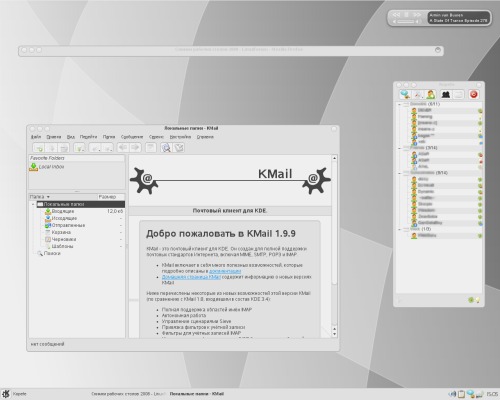Open the Сервис menu in KMail
The image size is (500, 400).
[156, 137]
